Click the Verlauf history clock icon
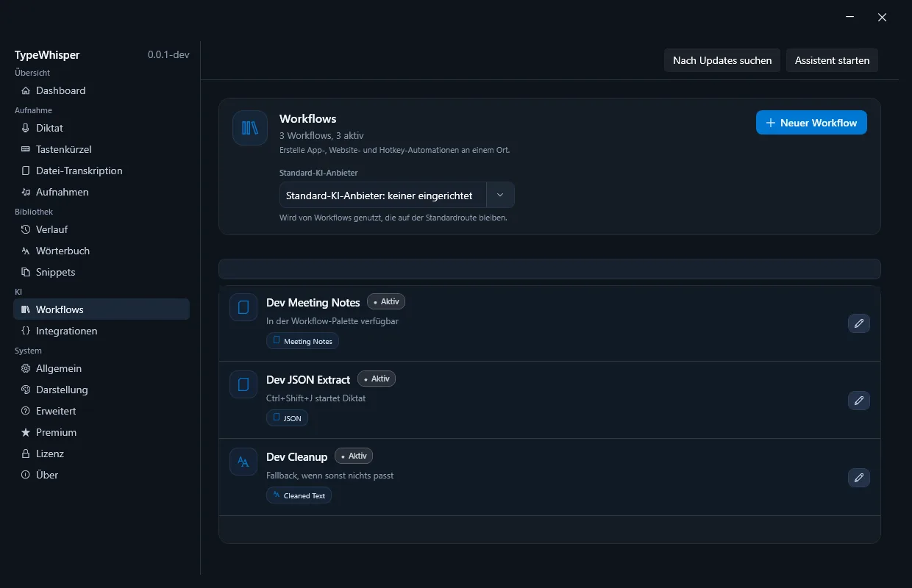Image resolution: width=912 pixels, height=588 pixels. [x=26, y=229]
